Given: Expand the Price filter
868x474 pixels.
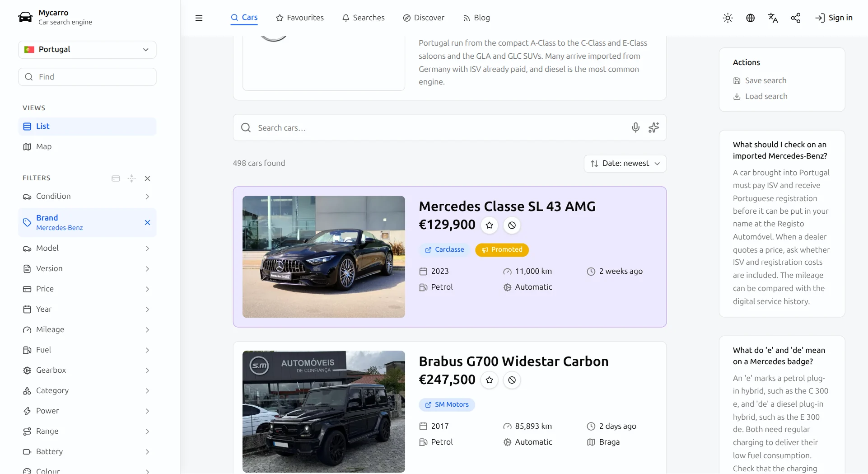Looking at the screenshot, I should tap(87, 289).
